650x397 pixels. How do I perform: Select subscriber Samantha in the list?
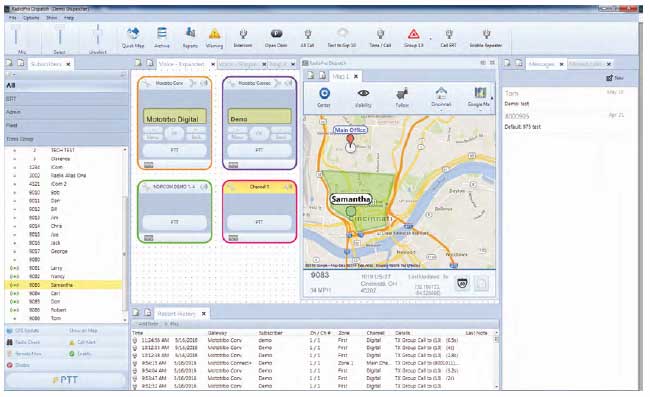coord(64,285)
